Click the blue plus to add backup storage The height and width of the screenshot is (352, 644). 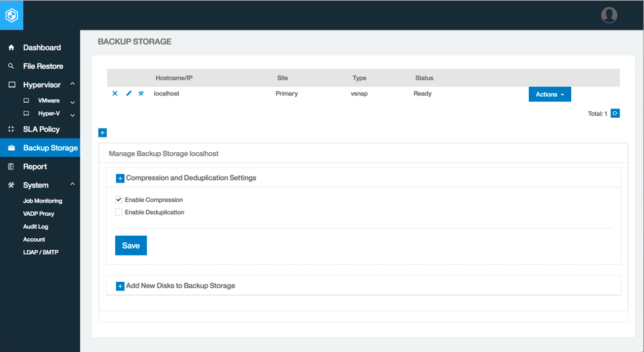pyautogui.click(x=103, y=133)
